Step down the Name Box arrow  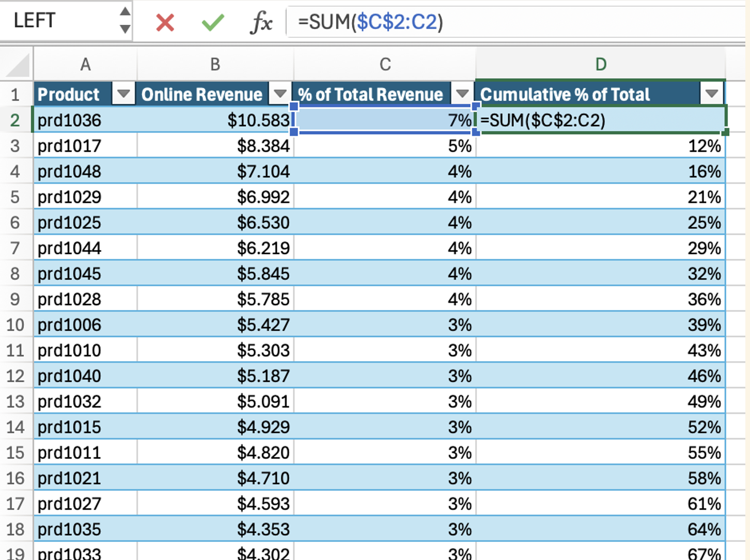click(x=125, y=28)
